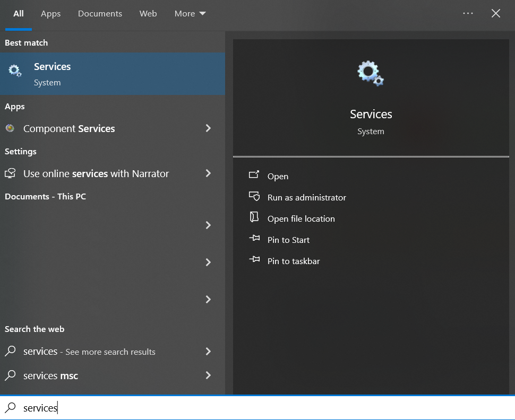Open the More filter dropdown
515x420 pixels.
(190, 13)
